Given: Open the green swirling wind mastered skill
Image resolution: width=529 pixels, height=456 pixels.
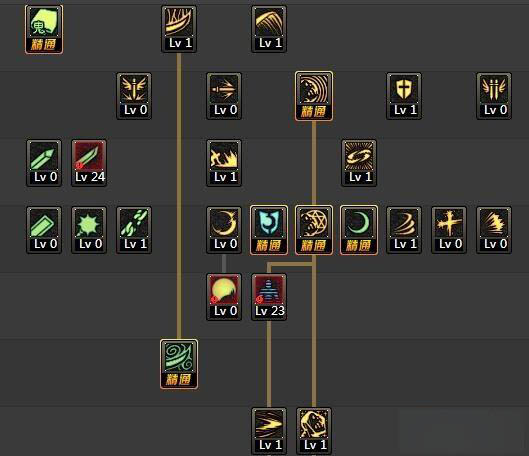Looking at the screenshot, I should coord(179,364).
